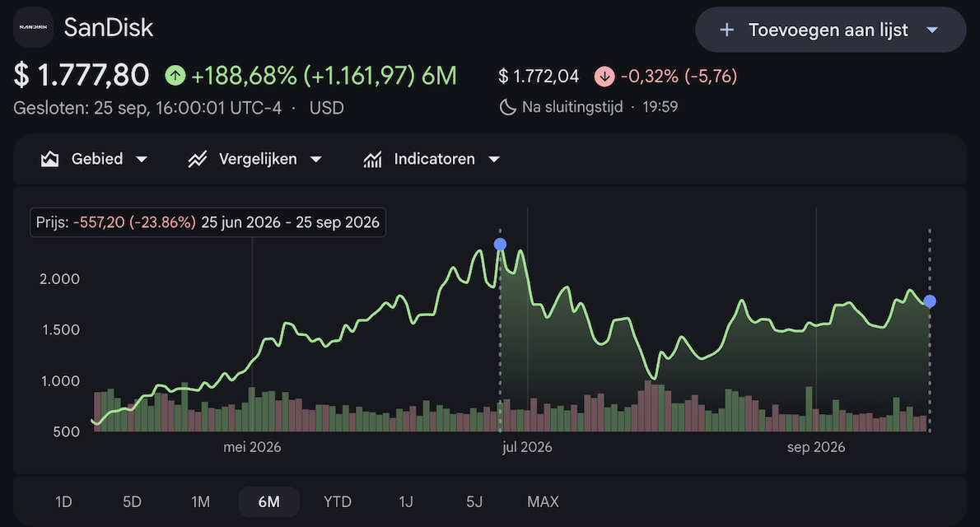Screen dimensions: 980x527
Task: Click the jul 2026 axis label
Action: [527, 448]
